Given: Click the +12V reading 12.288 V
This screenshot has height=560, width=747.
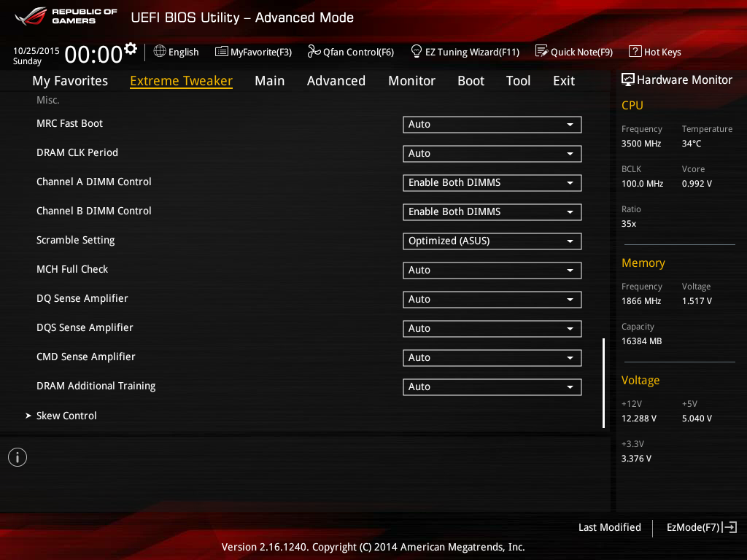Looking at the screenshot, I should tap(639, 418).
